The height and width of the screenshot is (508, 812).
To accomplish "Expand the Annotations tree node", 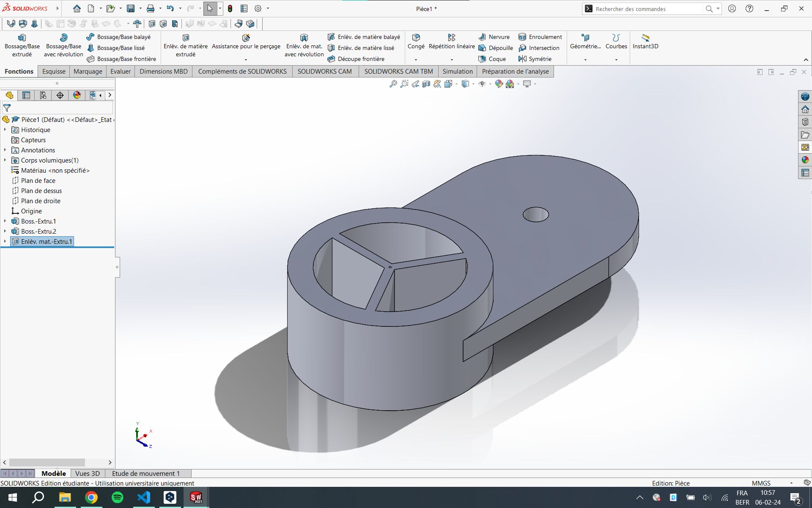I will (5, 150).
